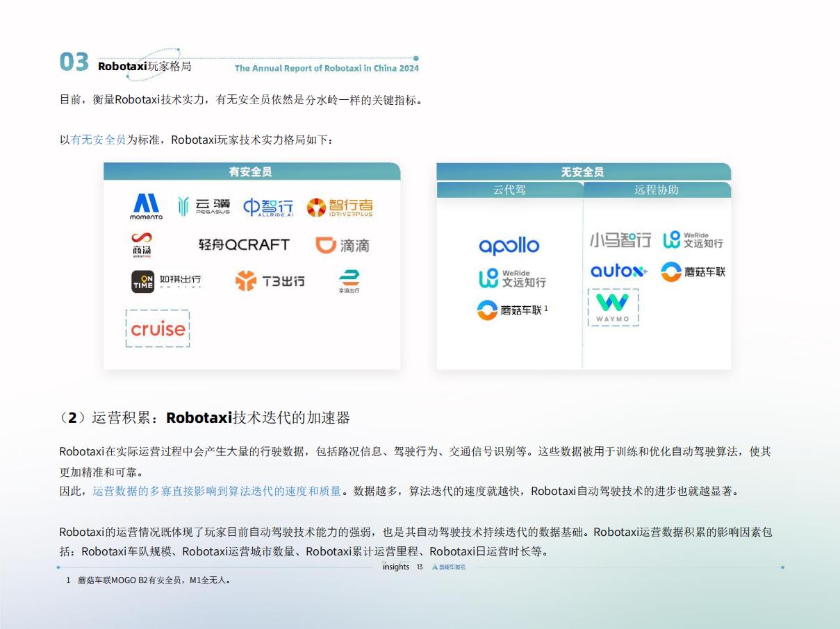The height and width of the screenshot is (629, 840).
Task: Click the 滴滴 logo
Action: [343, 245]
